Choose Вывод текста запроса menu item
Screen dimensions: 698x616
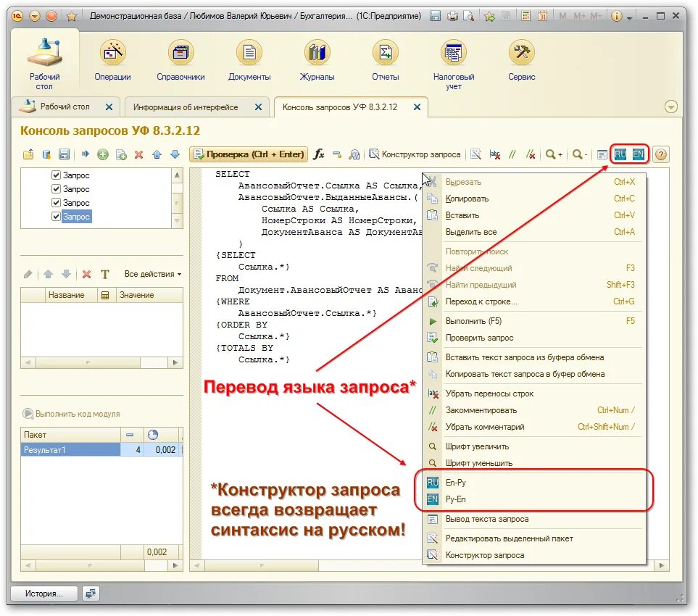[534, 519]
